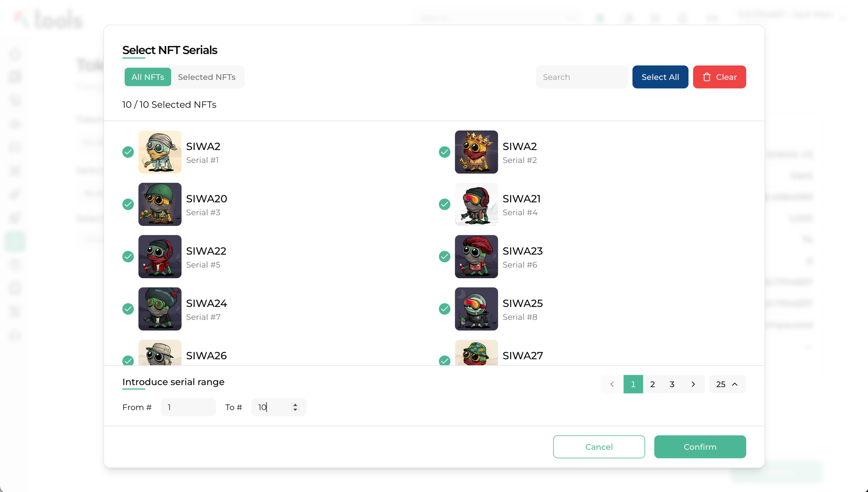This screenshot has height=492, width=868.
Task: Go to page 2
Action: pos(653,384)
